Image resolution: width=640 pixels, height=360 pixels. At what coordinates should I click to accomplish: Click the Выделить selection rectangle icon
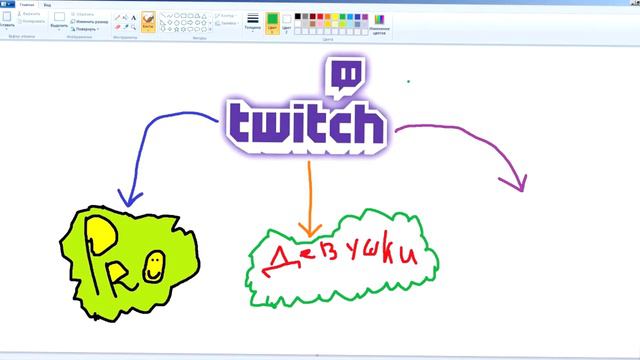pyautogui.click(x=59, y=16)
